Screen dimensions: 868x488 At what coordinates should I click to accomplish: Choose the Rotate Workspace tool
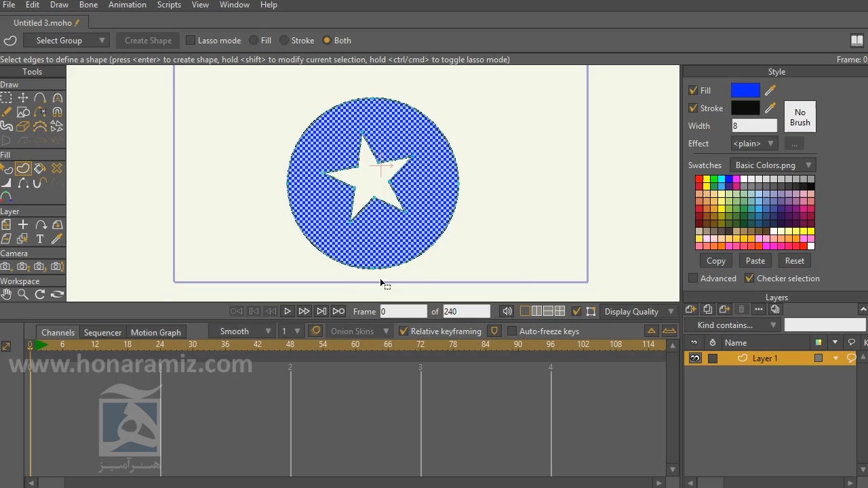pyautogui.click(x=40, y=294)
